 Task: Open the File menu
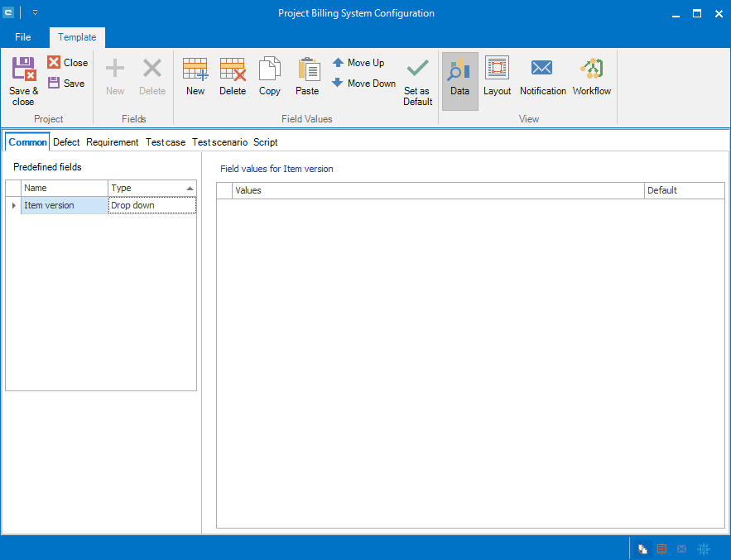click(x=23, y=37)
